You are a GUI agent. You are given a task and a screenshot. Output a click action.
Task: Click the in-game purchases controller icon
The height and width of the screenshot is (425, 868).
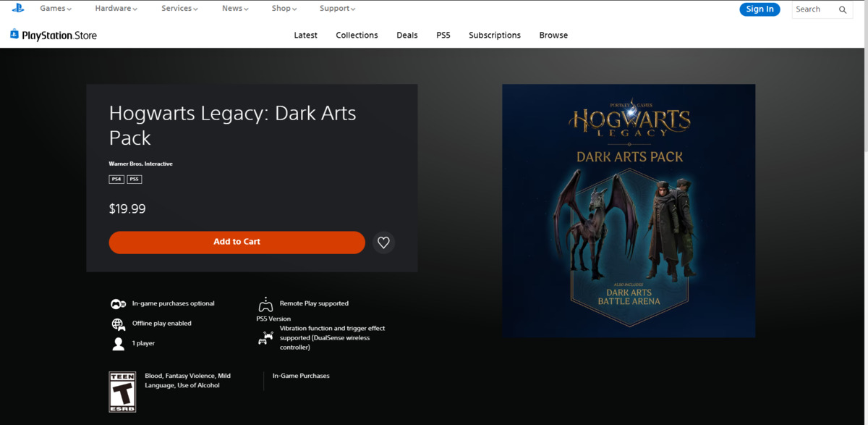(118, 304)
